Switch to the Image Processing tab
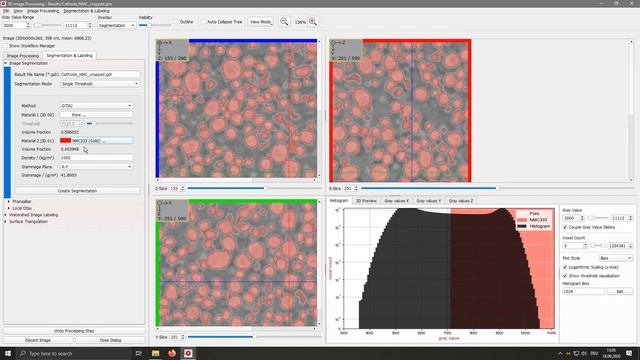The height and width of the screenshot is (360, 640). [x=22, y=56]
